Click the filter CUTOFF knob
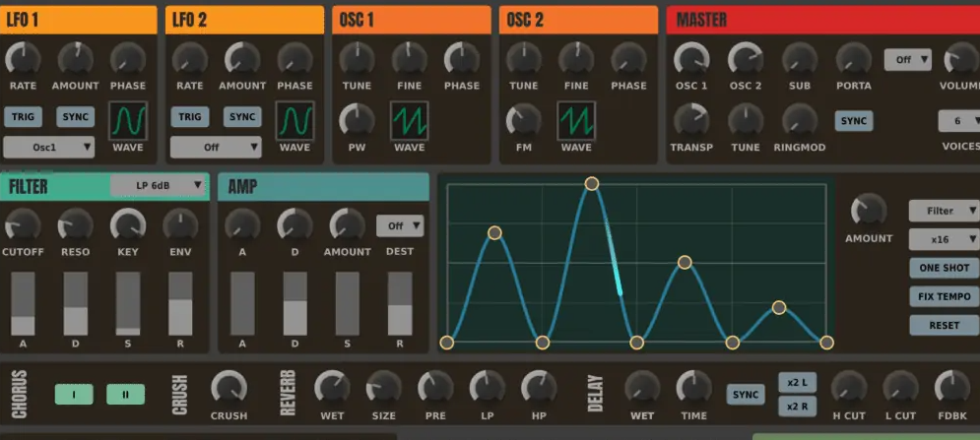This screenshot has height=440, width=980. (23, 225)
